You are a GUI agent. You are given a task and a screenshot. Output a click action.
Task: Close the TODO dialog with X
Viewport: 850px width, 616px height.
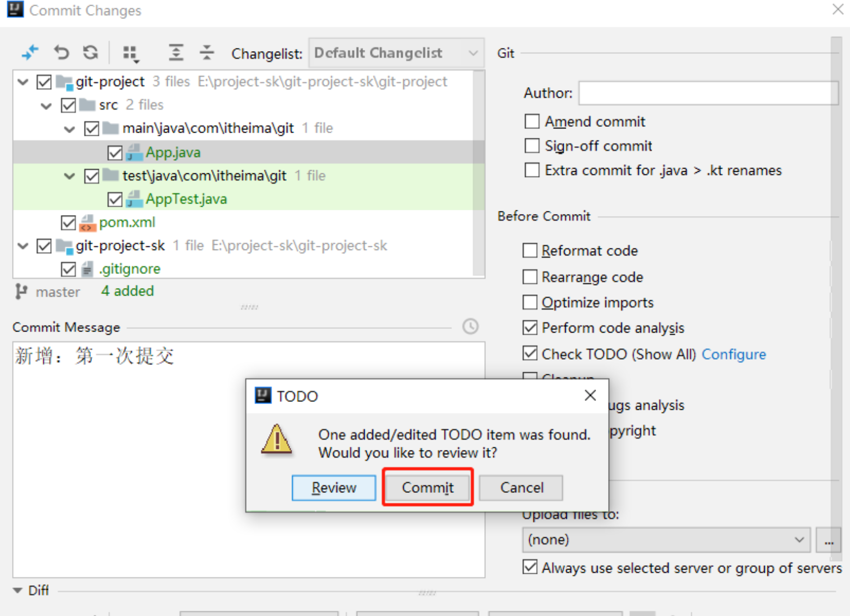click(590, 396)
